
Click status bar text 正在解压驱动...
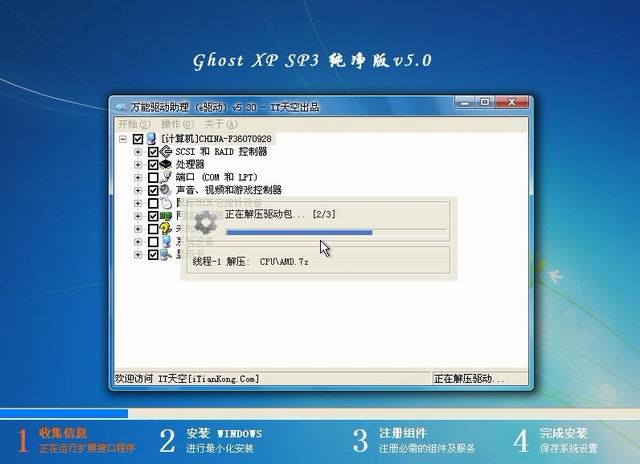pyautogui.click(x=469, y=379)
